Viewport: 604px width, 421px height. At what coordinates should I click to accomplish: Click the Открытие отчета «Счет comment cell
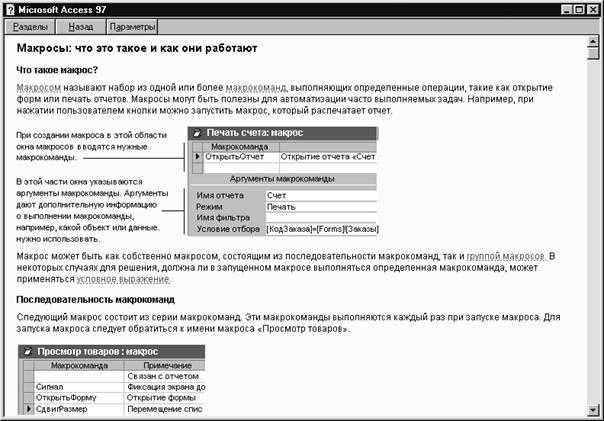(328, 157)
